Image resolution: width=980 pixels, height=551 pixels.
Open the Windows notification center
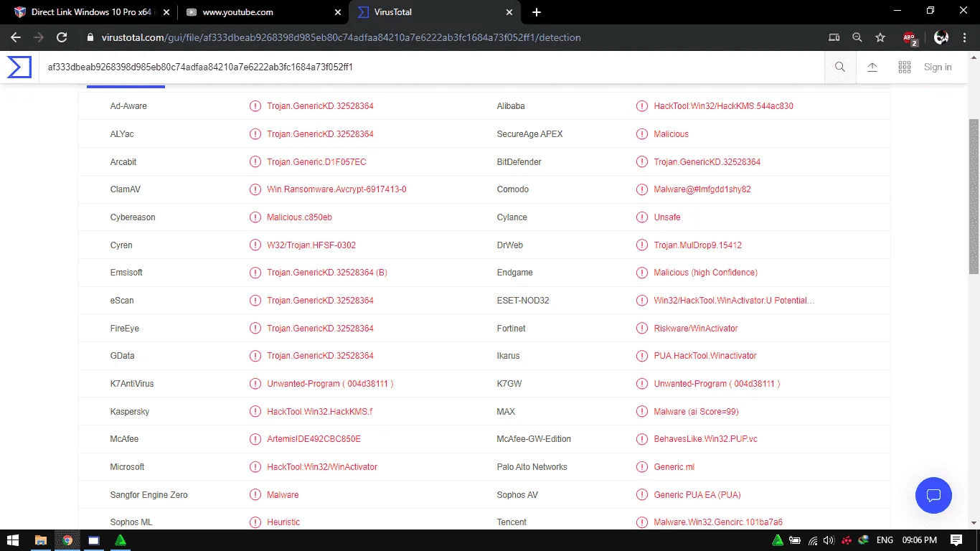(x=956, y=540)
